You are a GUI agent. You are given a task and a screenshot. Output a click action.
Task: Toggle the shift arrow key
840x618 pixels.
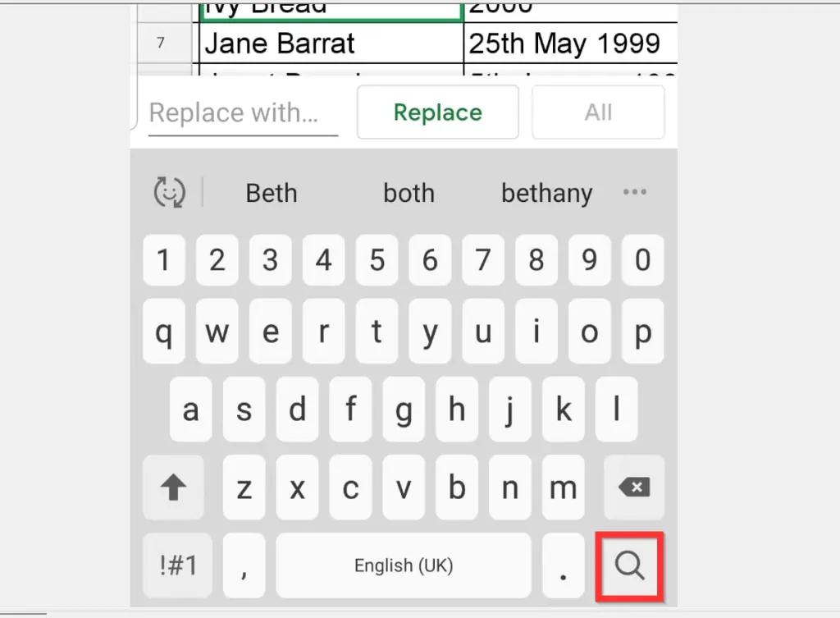coord(173,488)
